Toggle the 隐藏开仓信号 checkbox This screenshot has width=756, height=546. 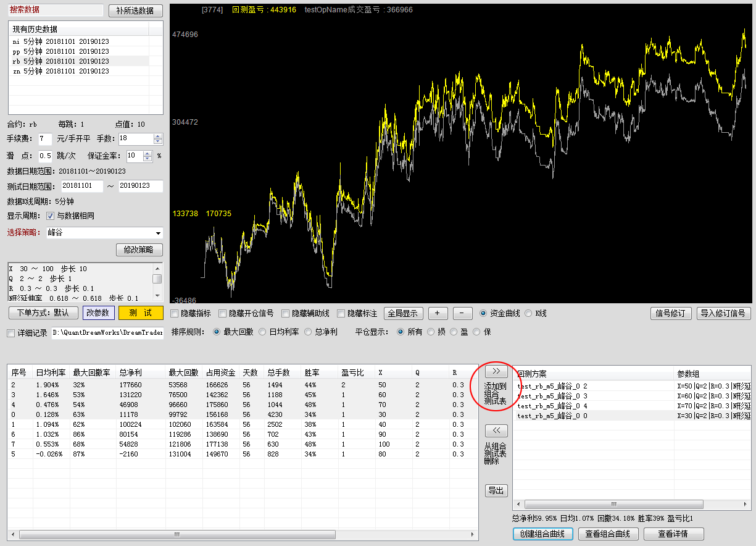pyautogui.click(x=223, y=314)
